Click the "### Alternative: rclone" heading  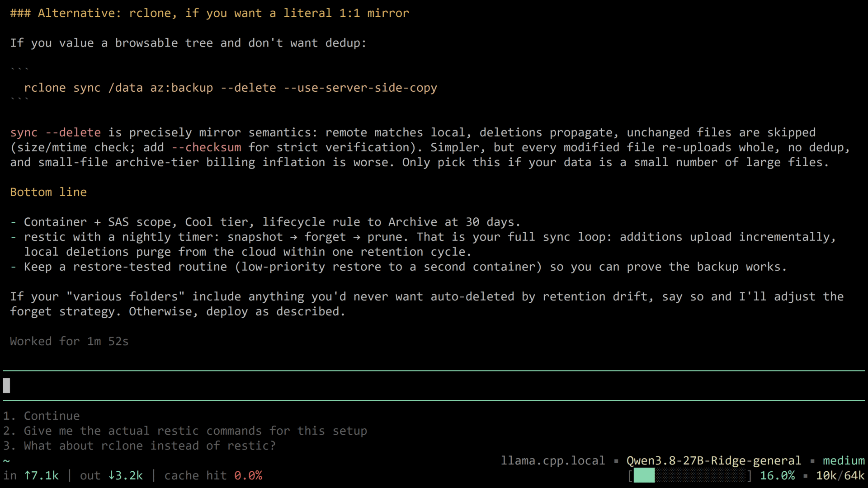[x=209, y=13]
